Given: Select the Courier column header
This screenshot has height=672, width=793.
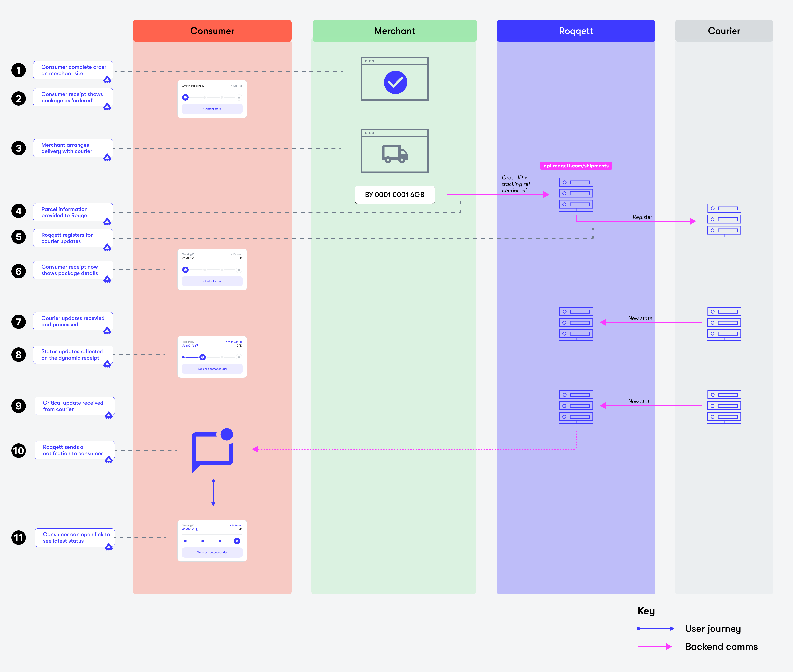Looking at the screenshot, I should [x=724, y=31].
